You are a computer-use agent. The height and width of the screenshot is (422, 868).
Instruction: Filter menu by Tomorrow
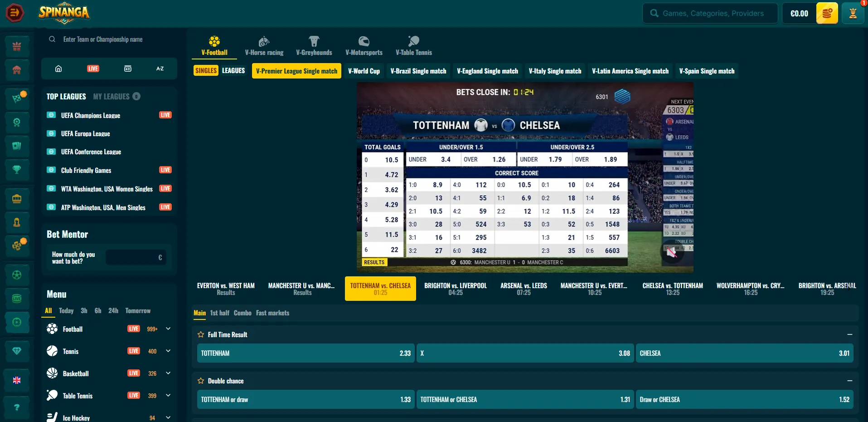tap(138, 310)
